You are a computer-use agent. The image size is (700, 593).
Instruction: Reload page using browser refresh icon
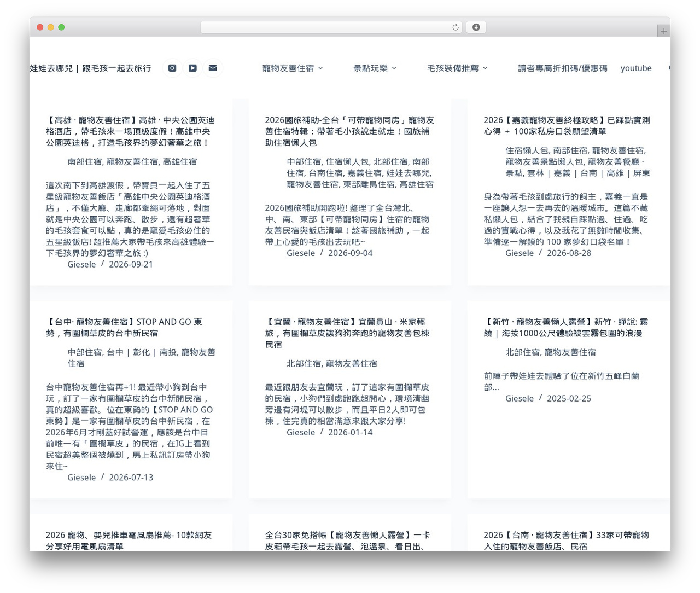pyautogui.click(x=455, y=27)
